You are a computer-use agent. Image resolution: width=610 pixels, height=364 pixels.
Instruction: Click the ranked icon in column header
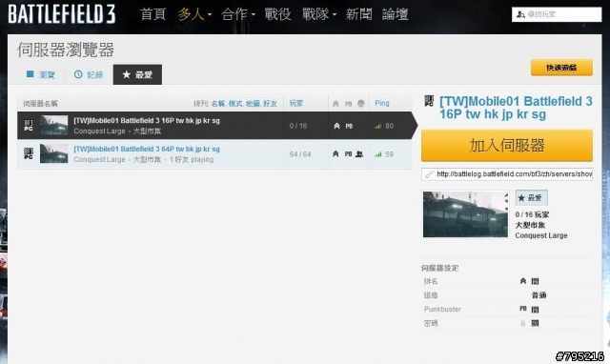click(x=335, y=104)
